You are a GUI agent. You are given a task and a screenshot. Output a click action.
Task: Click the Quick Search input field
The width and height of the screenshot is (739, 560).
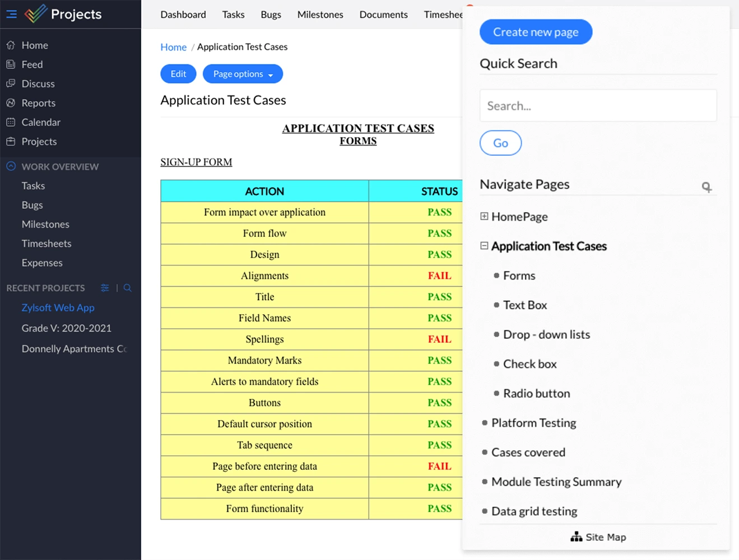pyautogui.click(x=598, y=106)
